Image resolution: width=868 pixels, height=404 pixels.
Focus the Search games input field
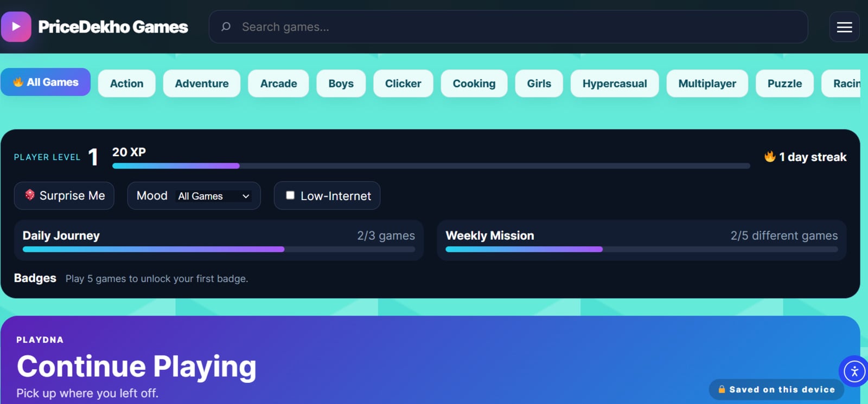(508, 27)
